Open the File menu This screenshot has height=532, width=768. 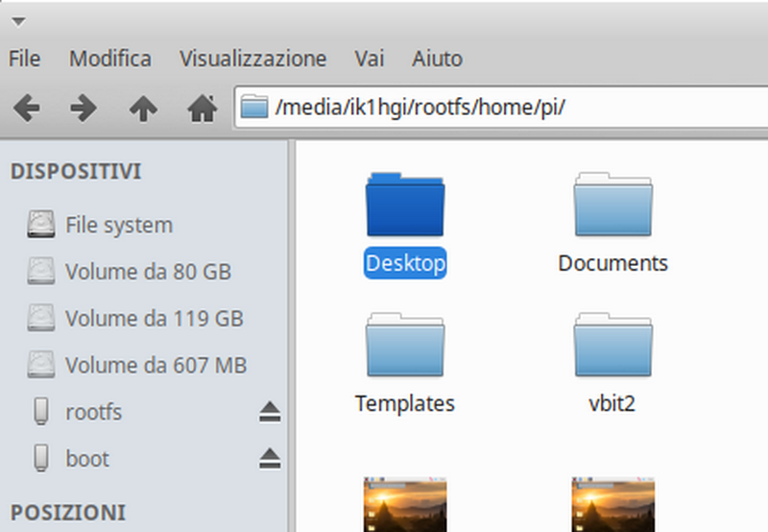pos(25,59)
